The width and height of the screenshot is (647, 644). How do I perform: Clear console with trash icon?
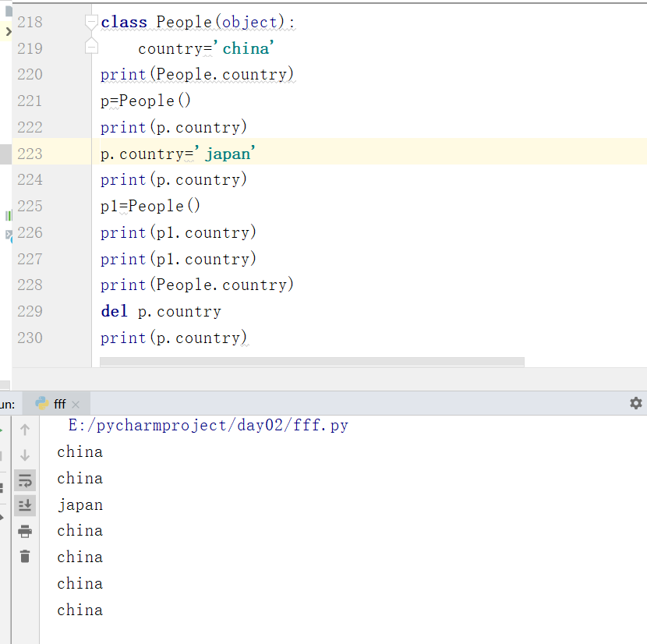click(x=25, y=556)
